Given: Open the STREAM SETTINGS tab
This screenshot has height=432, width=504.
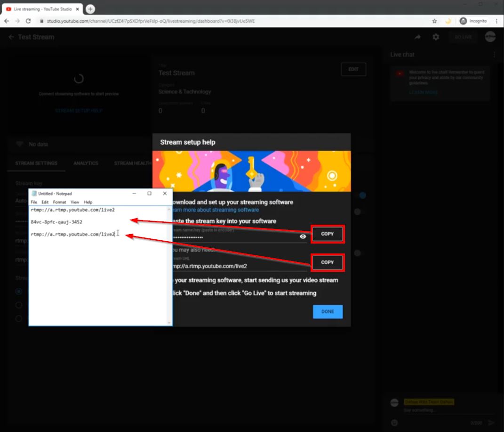Looking at the screenshot, I should pos(36,163).
